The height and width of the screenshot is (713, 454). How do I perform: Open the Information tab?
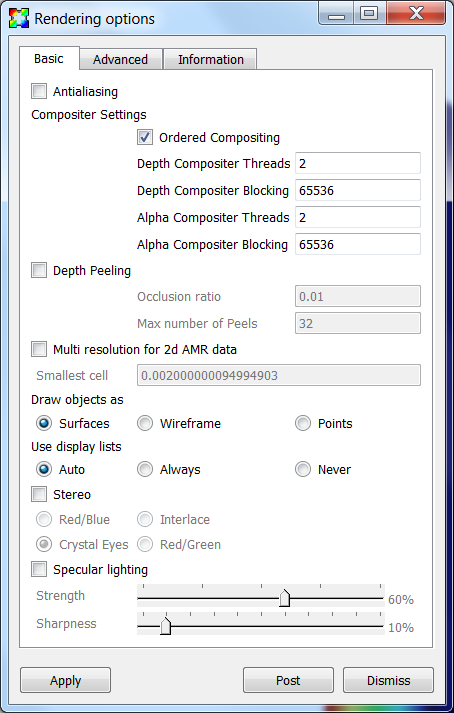coord(211,60)
